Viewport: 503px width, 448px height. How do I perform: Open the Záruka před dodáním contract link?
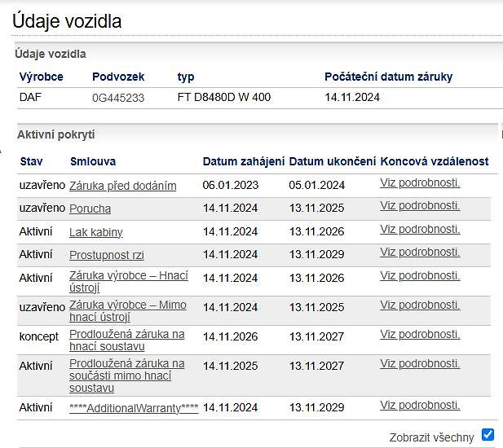pyautogui.click(x=123, y=186)
